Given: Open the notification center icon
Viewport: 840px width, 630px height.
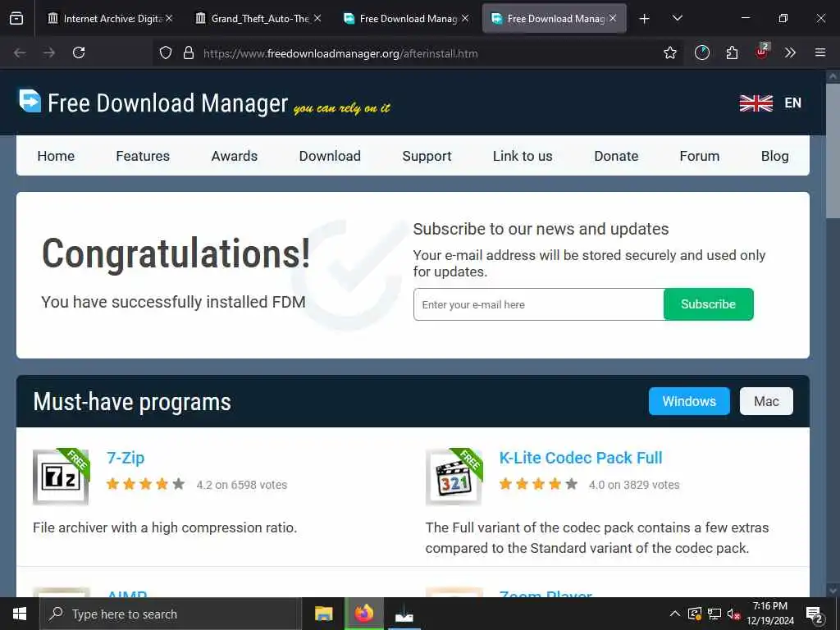Looking at the screenshot, I should 815,615.
